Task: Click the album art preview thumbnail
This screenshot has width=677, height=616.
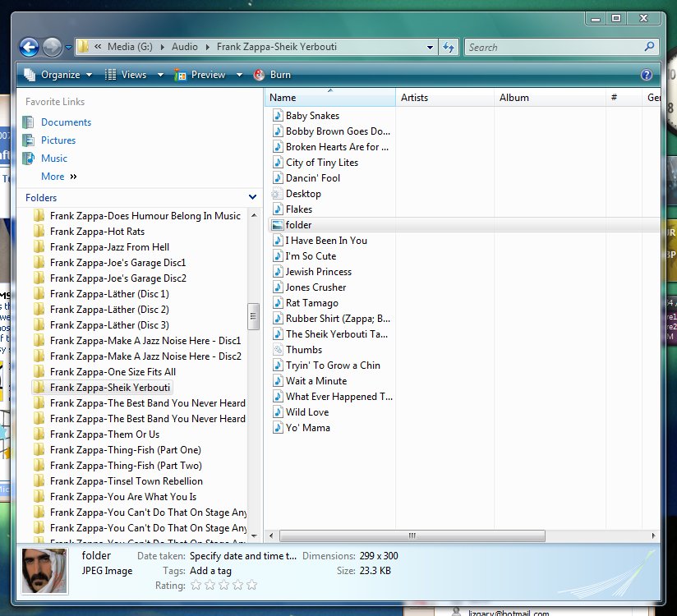Action: 44,571
